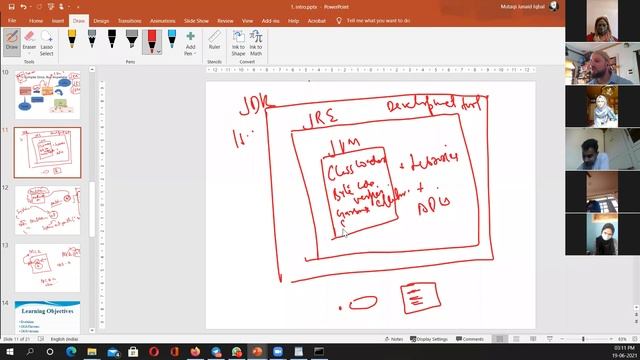Toggle the Ruler stencil
This screenshot has width=640, height=360.
[x=214, y=40]
